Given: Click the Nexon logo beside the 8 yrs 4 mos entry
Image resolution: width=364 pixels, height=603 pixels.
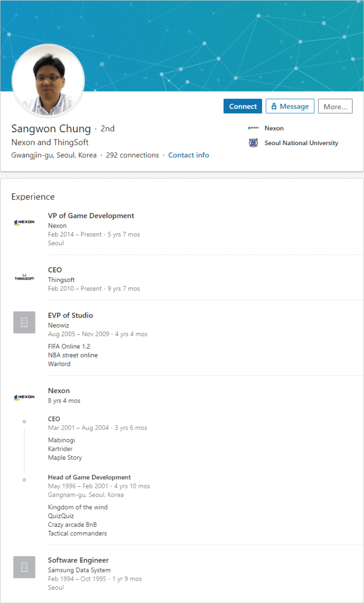Looking at the screenshot, I should (x=24, y=397).
